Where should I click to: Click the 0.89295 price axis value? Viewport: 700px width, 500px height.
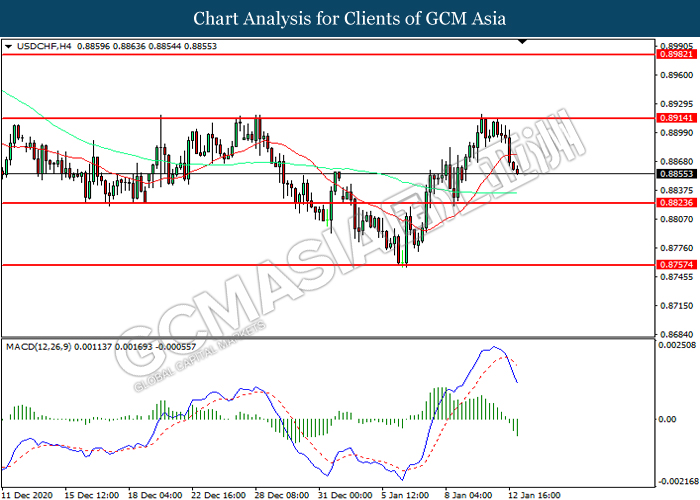click(x=677, y=104)
